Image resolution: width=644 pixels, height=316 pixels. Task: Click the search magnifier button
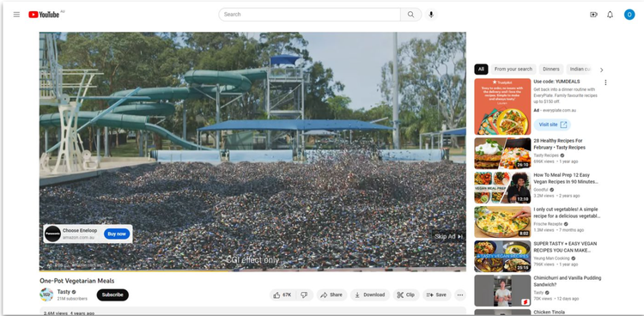(410, 15)
